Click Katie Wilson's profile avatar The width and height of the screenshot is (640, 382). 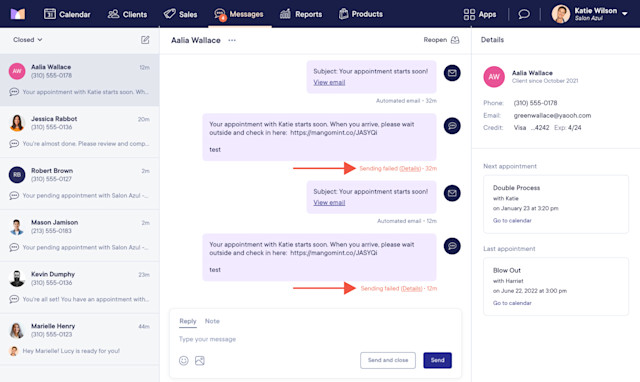coord(561,14)
